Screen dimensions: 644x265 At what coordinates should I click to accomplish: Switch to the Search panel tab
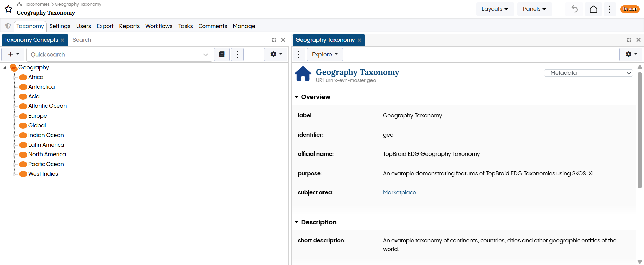coord(82,40)
